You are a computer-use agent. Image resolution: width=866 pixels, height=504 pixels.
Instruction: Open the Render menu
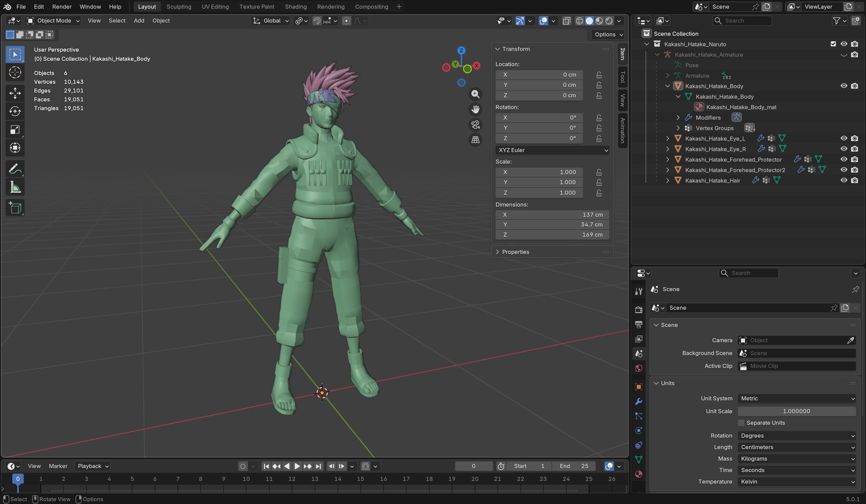[62, 7]
